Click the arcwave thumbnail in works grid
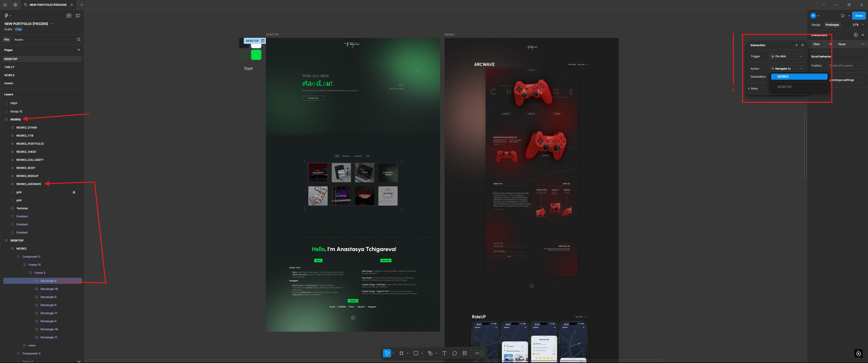This screenshot has width=868, height=363. pyautogui.click(x=318, y=173)
